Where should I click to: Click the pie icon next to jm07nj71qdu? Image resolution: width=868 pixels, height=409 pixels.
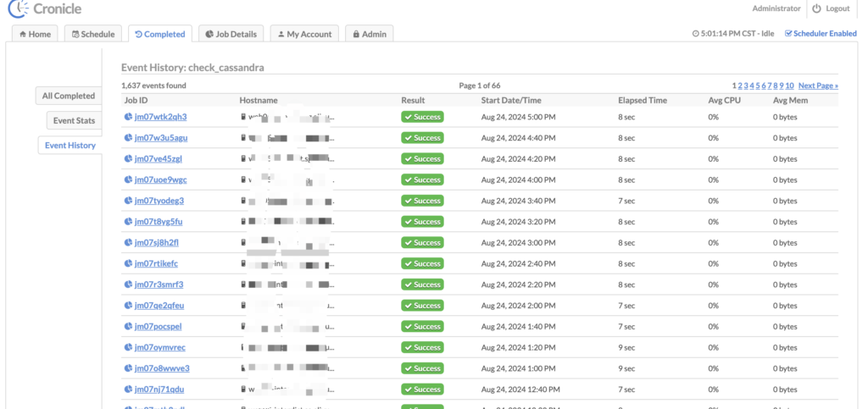pyautogui.click(x=128, y=390)
